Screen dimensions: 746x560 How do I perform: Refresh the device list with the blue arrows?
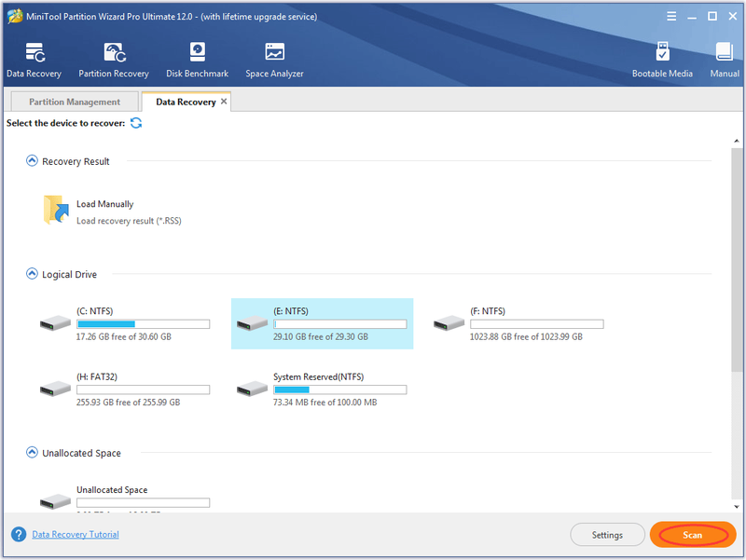click(x=136, y=123)
